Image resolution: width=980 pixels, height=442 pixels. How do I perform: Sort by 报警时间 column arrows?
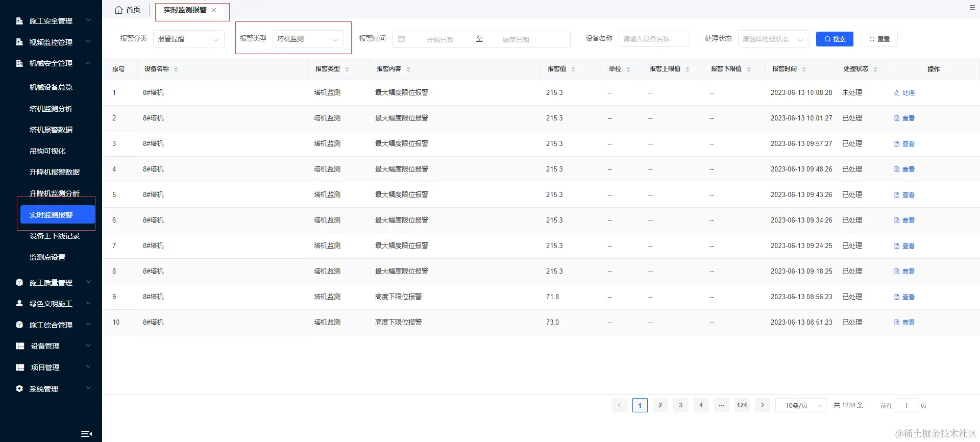(804, 69)
